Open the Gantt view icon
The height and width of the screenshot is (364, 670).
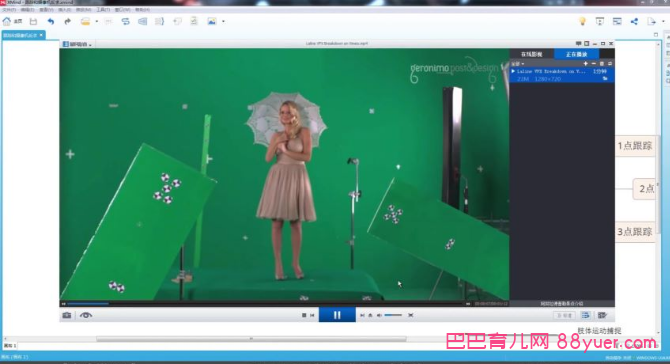coord(617,21)
